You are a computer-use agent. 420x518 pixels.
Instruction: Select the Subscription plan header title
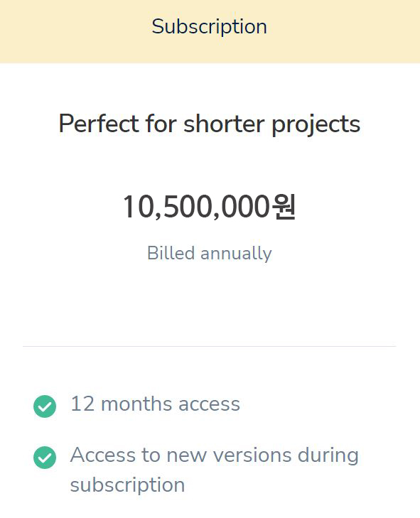point(210,26)
